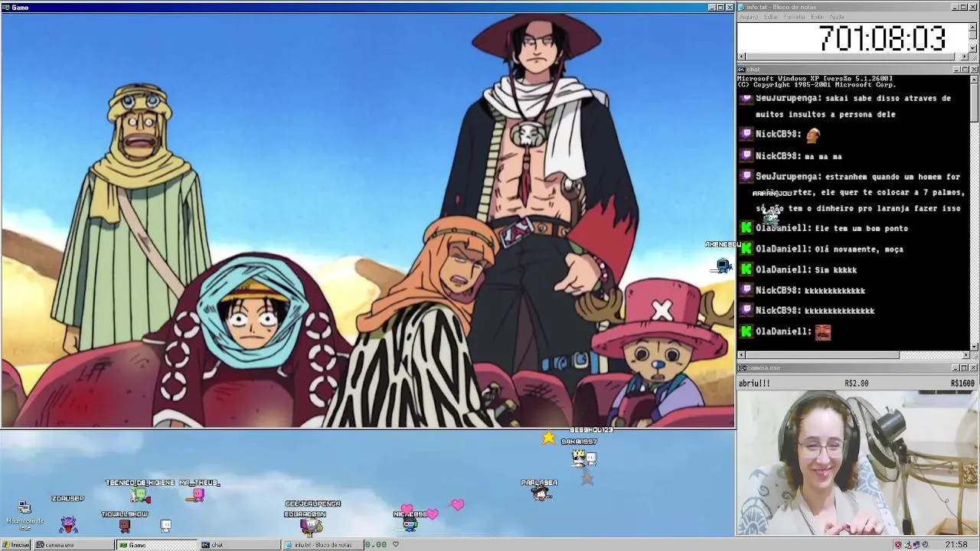
Task: Click the ZORUSBP purple avatar
Action: [x=68, y=524]
